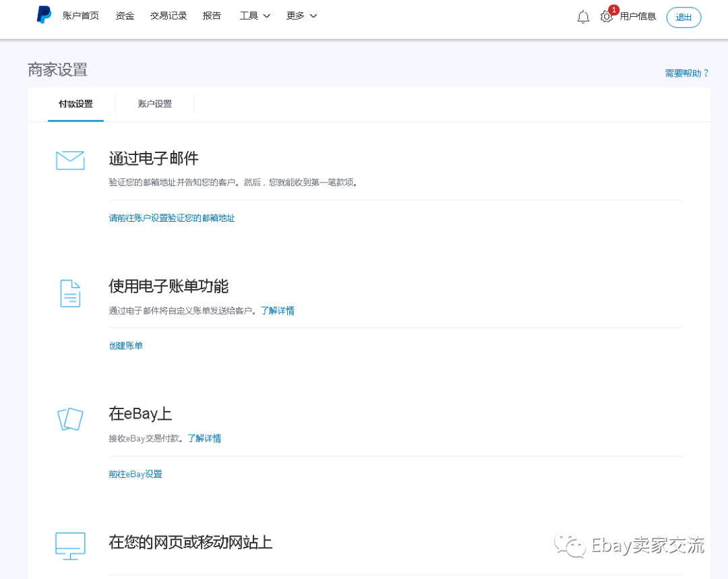Click the desktop monitor icon

point(70,546)
